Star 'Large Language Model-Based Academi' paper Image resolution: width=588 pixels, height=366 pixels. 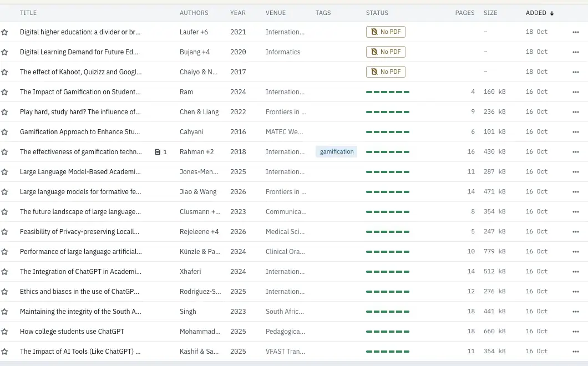pos(4,172)
